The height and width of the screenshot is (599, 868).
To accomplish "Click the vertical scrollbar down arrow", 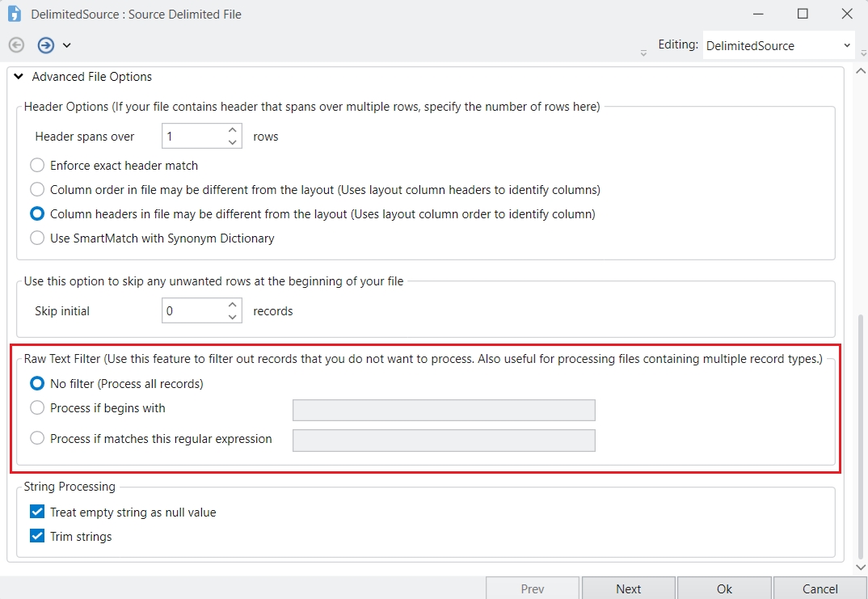I will click(x=861, y=567).
